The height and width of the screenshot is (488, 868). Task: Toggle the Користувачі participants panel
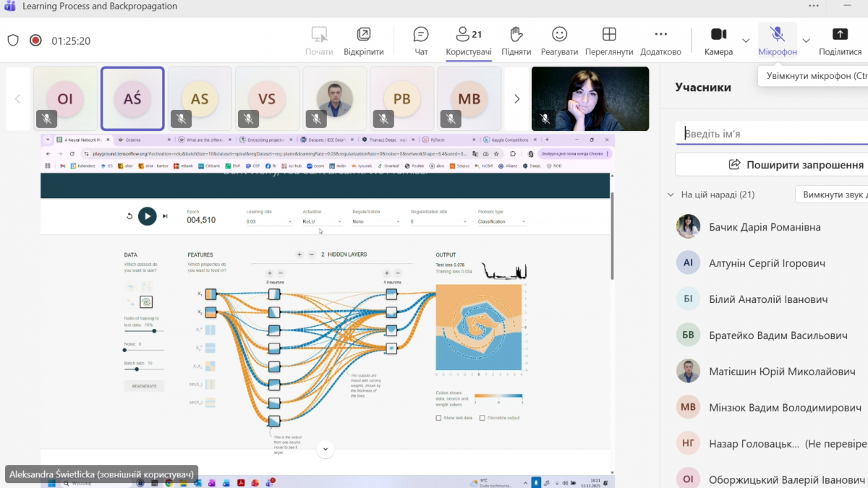click(469, 40)
